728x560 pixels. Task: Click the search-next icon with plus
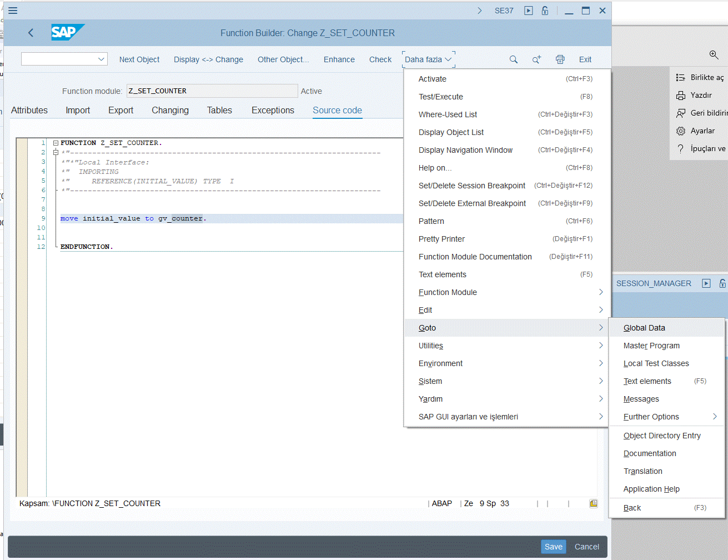tap(536, 59)
